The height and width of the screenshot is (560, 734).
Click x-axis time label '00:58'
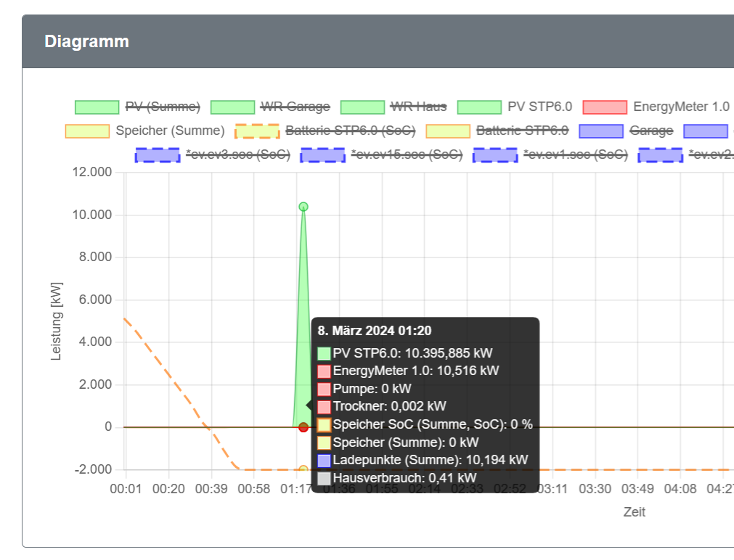[253, 489]
